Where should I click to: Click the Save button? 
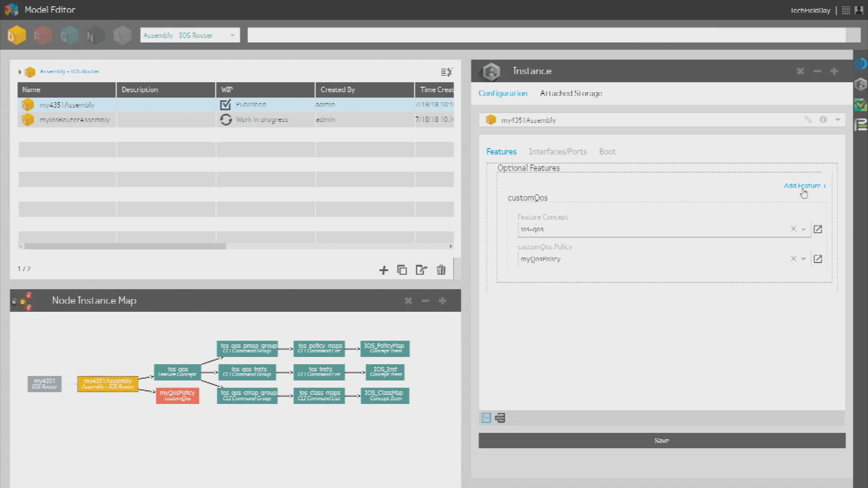(x=662, y=441)
